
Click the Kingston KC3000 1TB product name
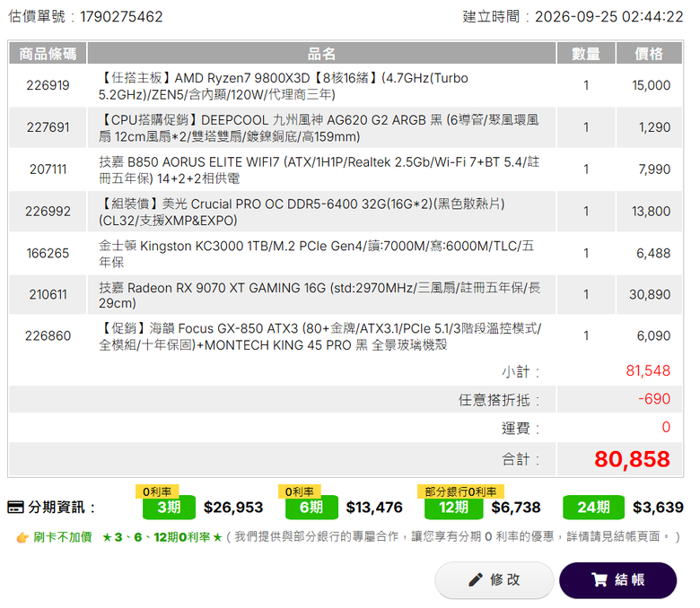coord(316,254)
